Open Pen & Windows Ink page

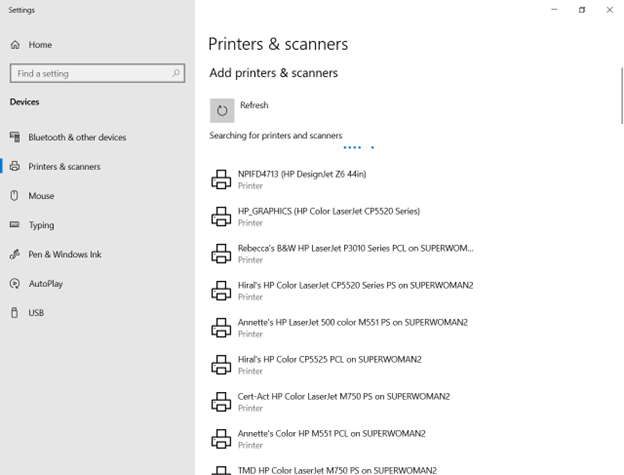pyautogui.click(x=98, y=254)
